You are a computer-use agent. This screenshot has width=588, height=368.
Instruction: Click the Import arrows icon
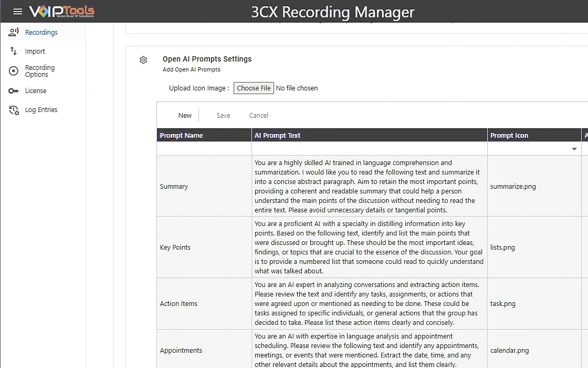(14, 51)
